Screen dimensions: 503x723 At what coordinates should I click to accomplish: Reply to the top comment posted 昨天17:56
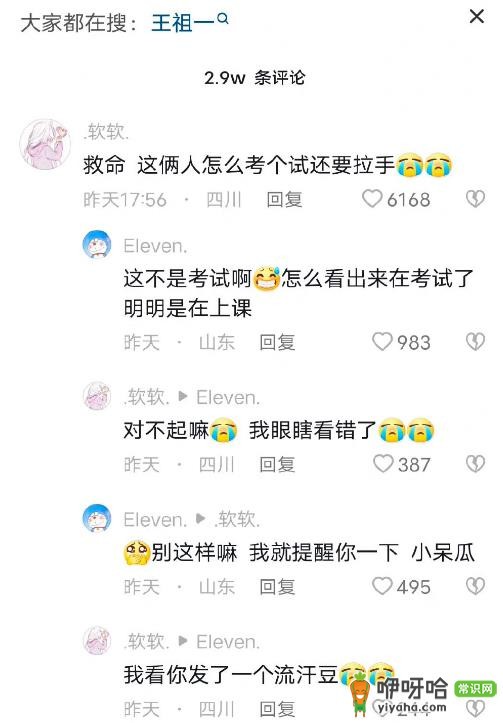(x=284, y=200)
